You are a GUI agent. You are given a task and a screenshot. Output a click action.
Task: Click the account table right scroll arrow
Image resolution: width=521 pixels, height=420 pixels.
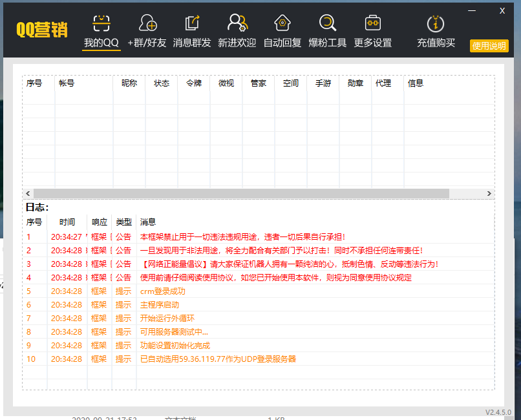489,193
